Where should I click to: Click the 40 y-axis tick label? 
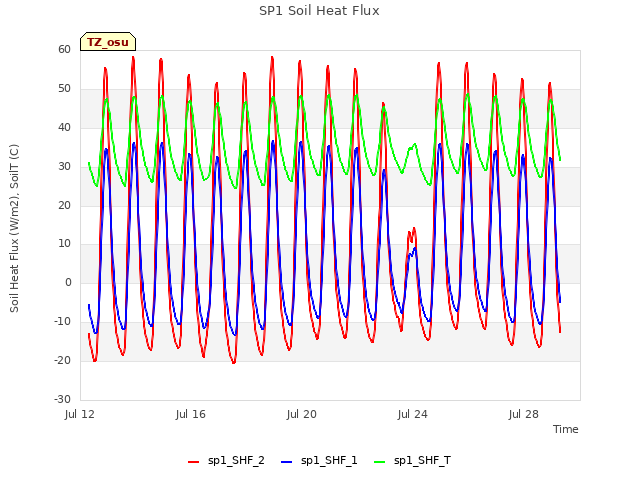pos(64,127)
